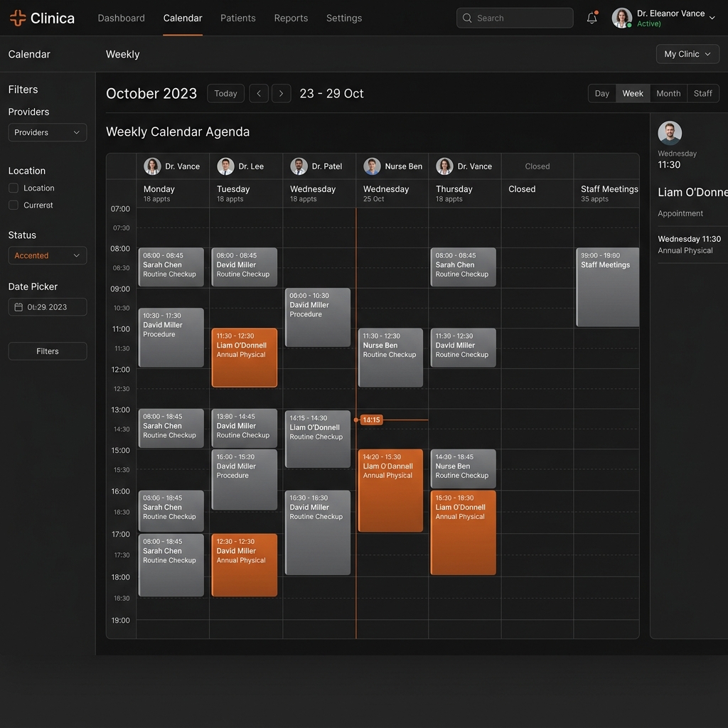Screen dimensions: 728x728
Task: Open Tuesday 16:00 David Miller Procedure
Action: coord(245,480)
